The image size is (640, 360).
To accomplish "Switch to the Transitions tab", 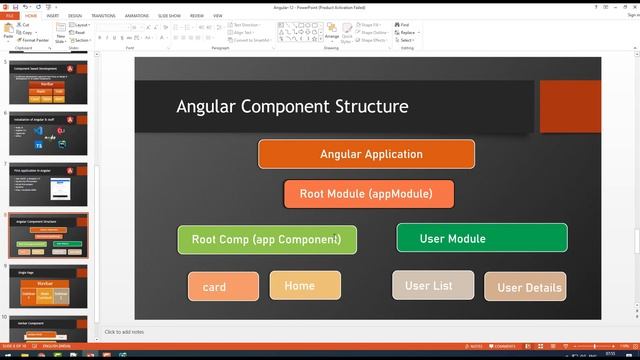I will pos(103,16).
